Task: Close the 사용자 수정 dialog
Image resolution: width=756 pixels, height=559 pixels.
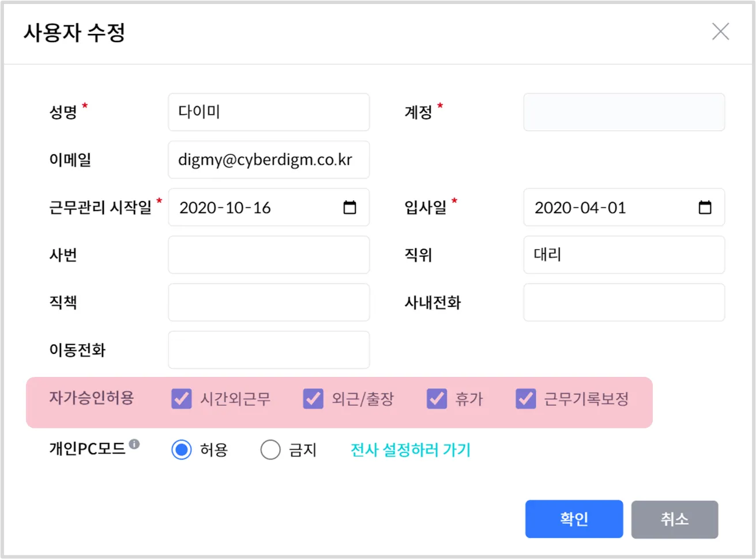Action: [720, 32]
